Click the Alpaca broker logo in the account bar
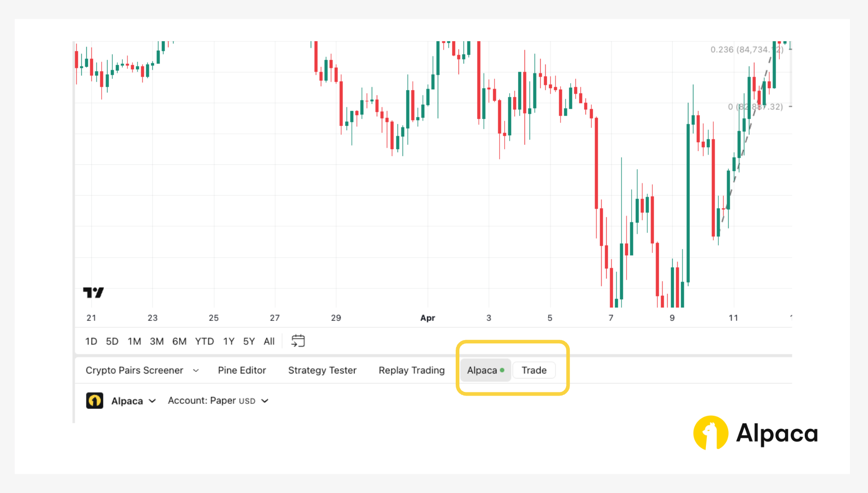This screenshot has width=868, height=493. (95, 401)
